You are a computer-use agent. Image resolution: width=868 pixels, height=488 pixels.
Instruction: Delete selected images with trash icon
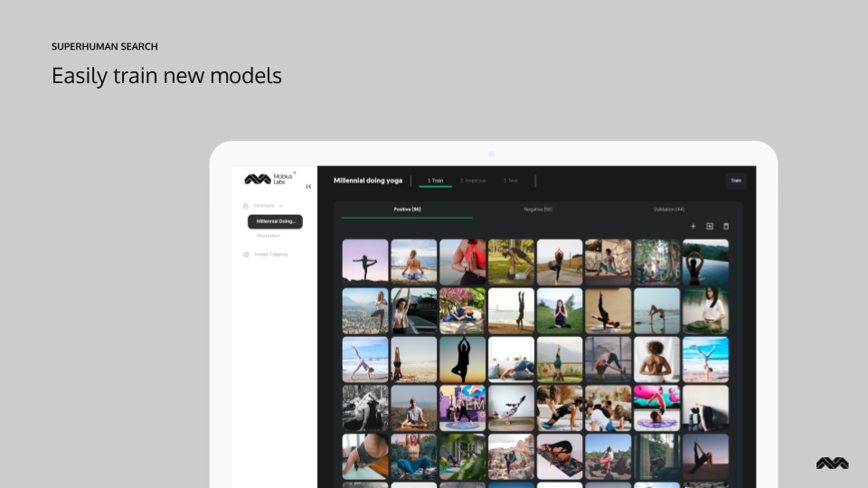[x=726, y=226]
